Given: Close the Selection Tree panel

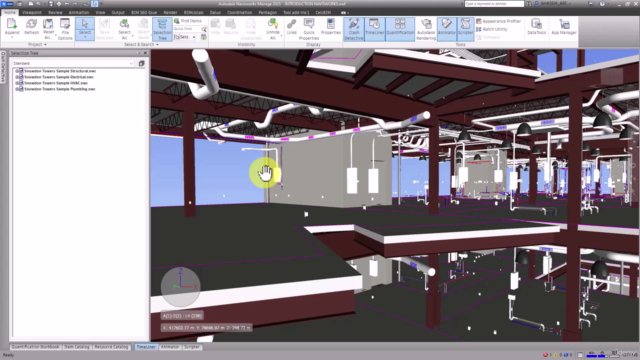Looking at the screenshot, I should (145, 53).
